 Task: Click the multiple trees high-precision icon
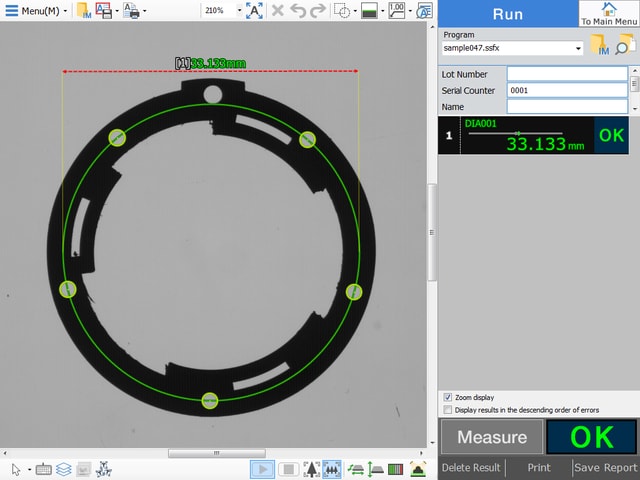332,469
